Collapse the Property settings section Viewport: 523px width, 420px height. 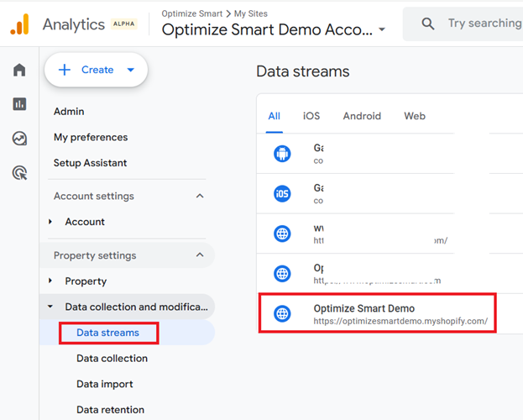point(200,255)
